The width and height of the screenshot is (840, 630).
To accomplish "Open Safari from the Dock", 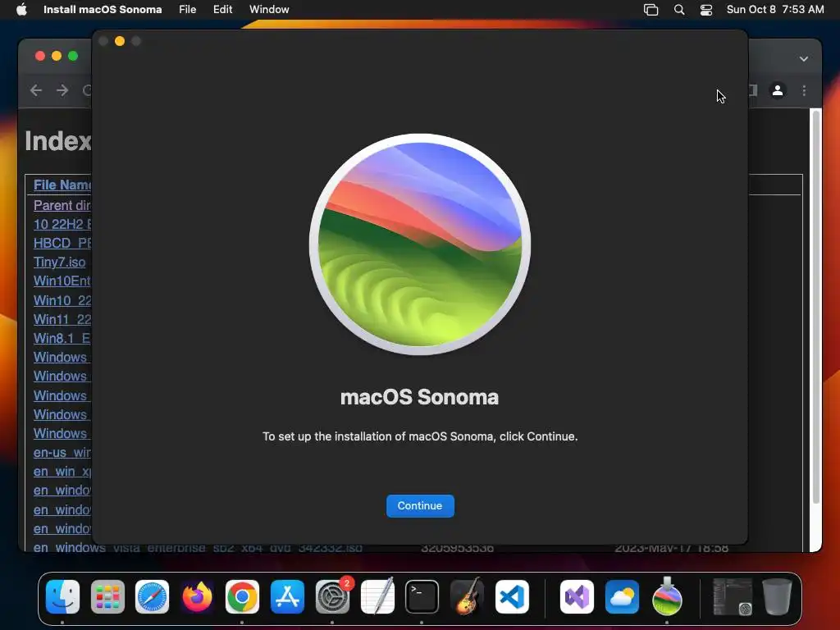I will coord(152,597).
